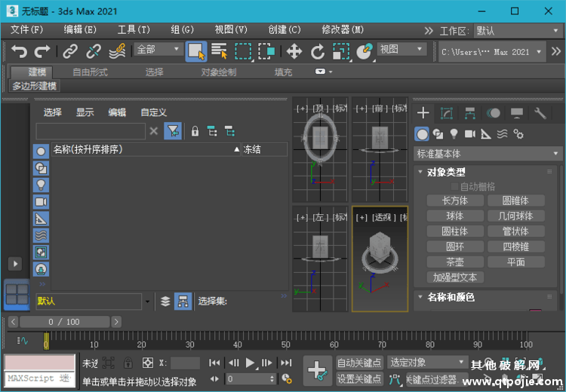Select Shapes category in Create panel
Image resolution: width=566 pixels, height=392 pixels.
(438, 134)
